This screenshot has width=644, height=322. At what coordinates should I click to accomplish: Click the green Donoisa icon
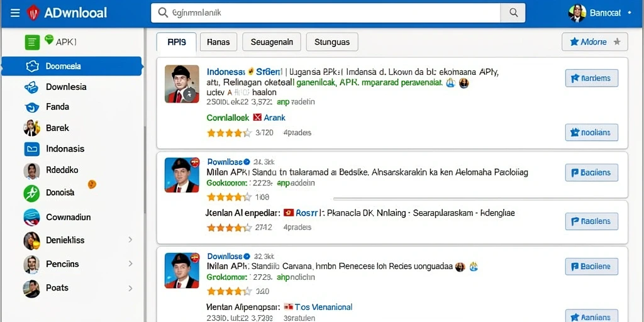tap(31, 193)
